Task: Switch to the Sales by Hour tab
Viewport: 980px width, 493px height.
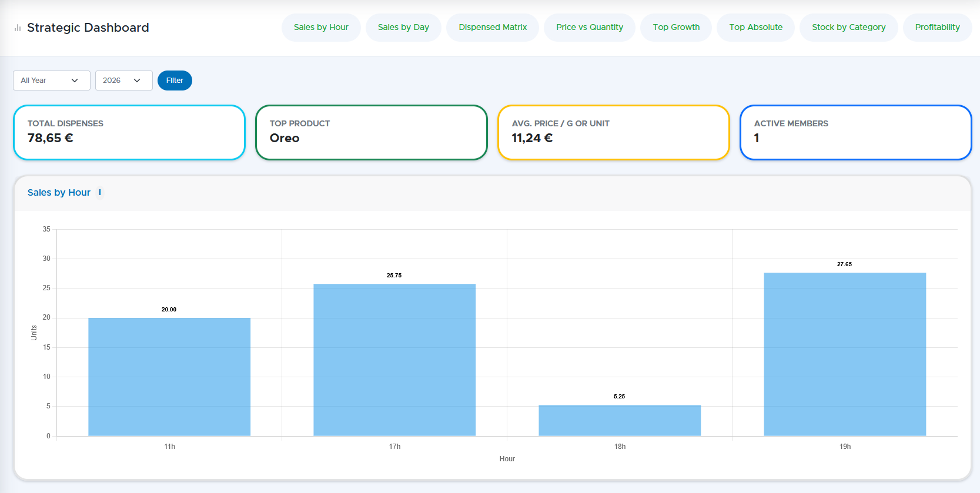Action: coord(321,28)
